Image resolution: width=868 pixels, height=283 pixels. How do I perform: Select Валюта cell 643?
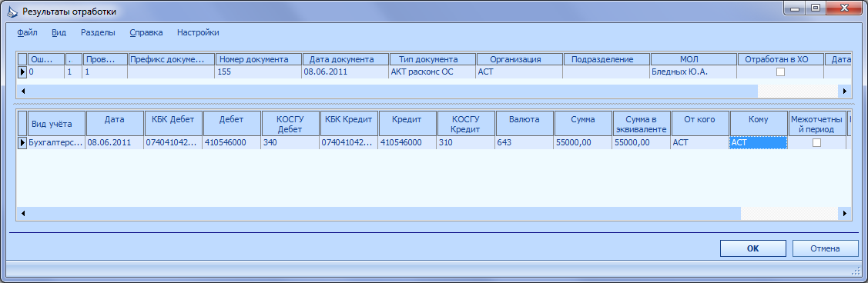(x=524, y=142)
